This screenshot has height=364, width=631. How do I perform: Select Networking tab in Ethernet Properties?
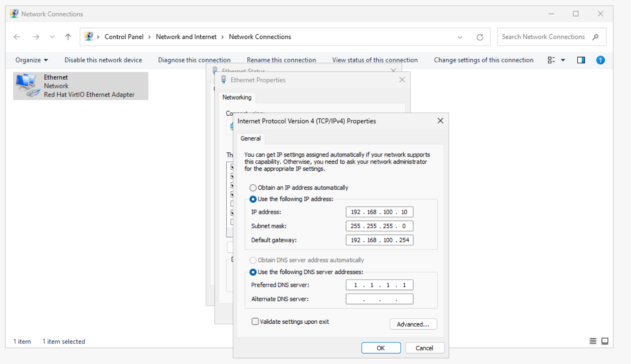[237, 98]
